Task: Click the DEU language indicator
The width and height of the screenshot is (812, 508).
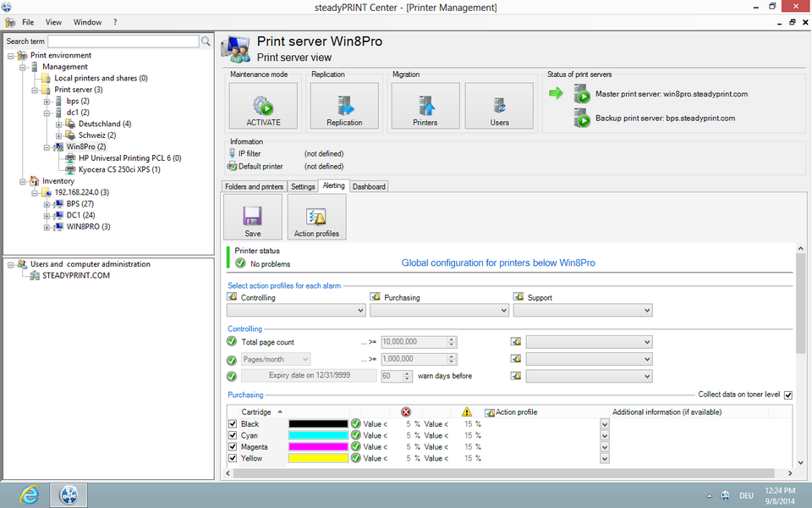Action: 746,496
